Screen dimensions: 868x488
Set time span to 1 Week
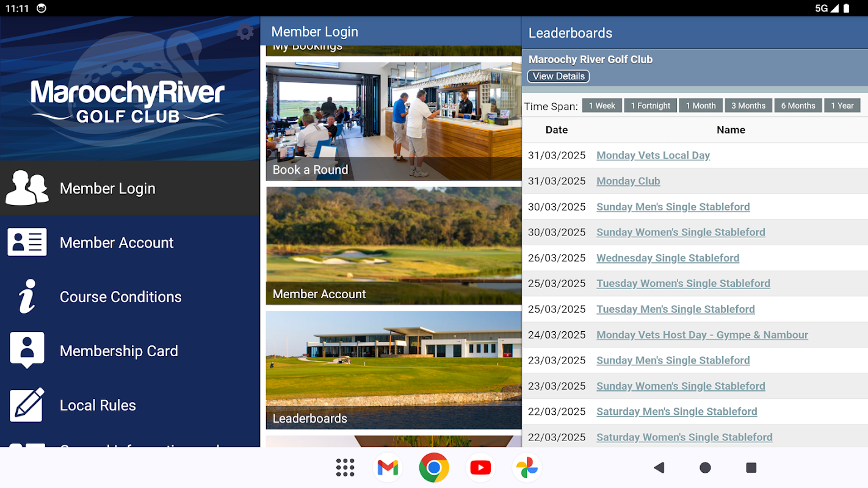click(602, 106)
